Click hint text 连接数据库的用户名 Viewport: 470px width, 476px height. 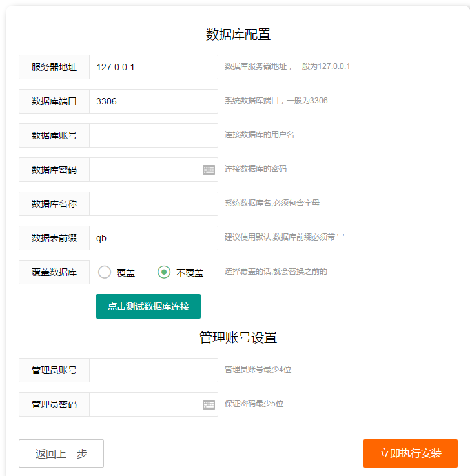point(259,135)
